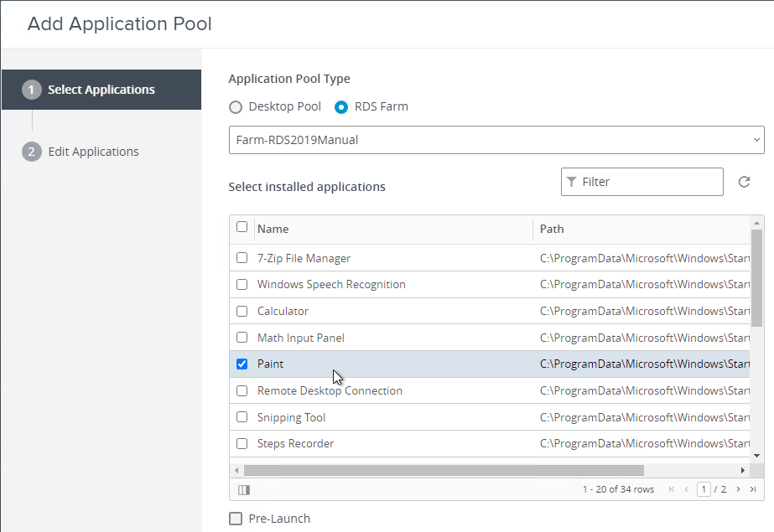Screen dimensions: 774x532
Task: Jump to last page of applications
Action: [753, 489]
